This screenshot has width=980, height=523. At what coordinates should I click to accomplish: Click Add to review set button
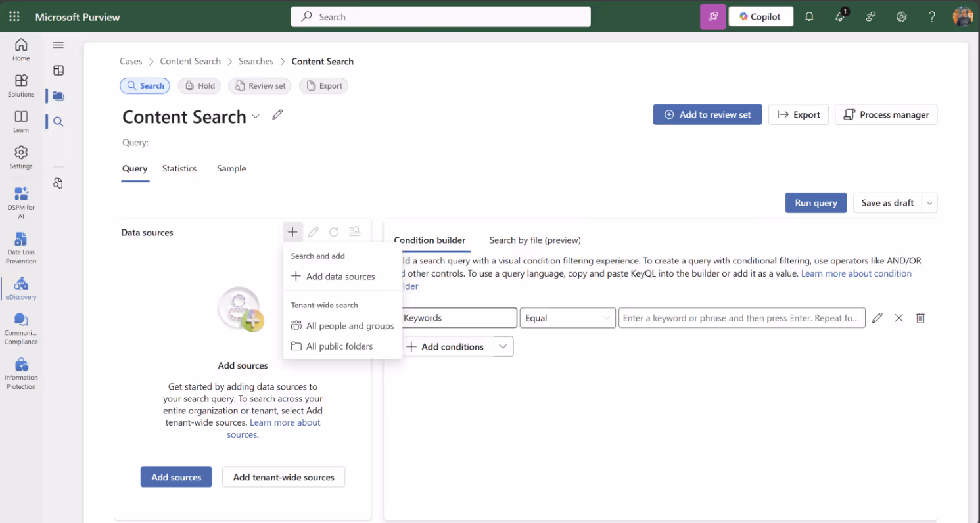[x=707, y=114]
